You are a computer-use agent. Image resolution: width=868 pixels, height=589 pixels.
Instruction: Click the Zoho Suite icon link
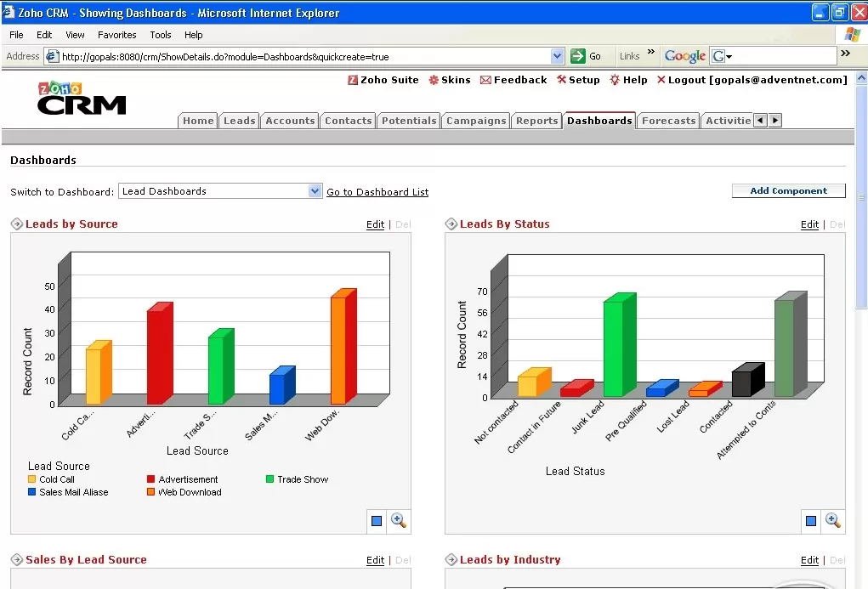point(383,80)
